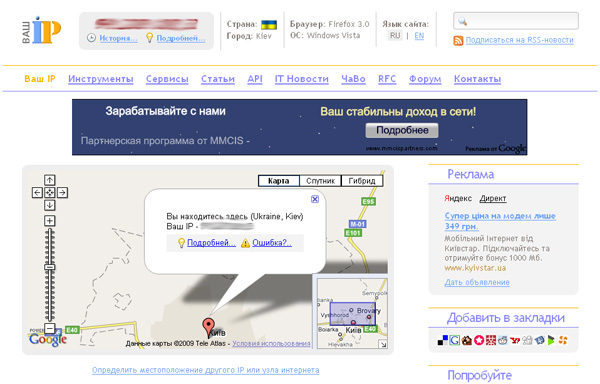Image resolution: width=600 pixels, height=384 pixels.
Task: Click the История link
Action: (x=118, y=38)
